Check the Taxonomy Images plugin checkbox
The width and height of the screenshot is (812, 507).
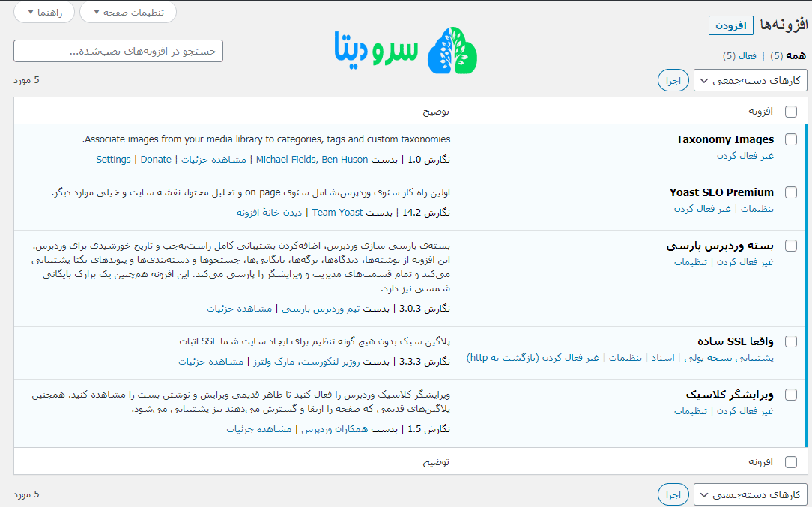pyautogui.click(x=790, y=139)
